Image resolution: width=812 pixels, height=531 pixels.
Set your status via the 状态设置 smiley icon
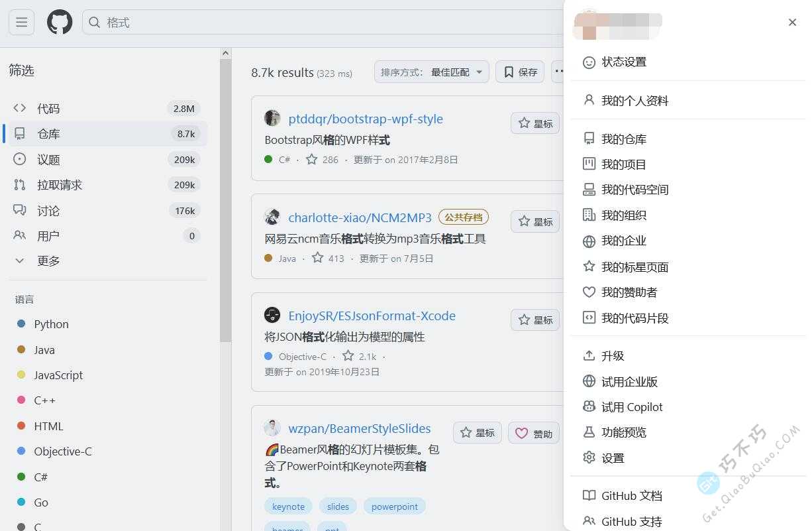pyautogui.click(x=589, y=62)
